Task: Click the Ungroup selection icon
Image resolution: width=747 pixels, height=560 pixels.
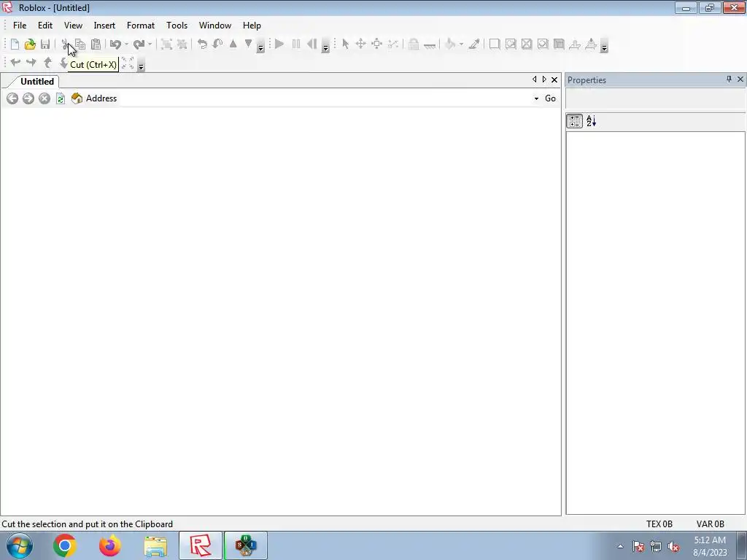Action: [182, 44]
